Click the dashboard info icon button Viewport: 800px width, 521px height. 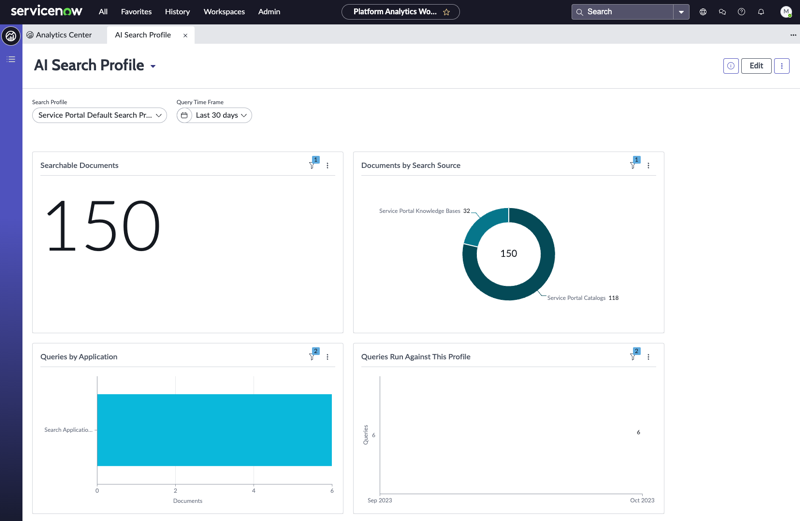point(731,66)
